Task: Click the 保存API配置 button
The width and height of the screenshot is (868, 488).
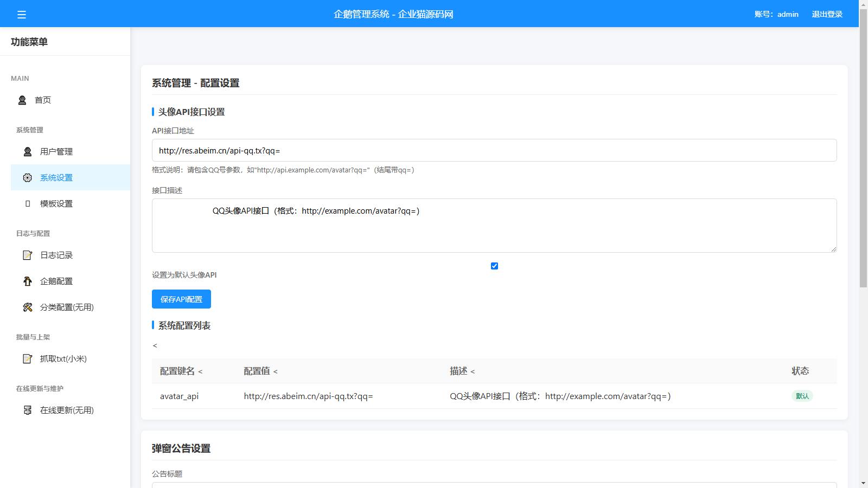Action: click(181, 299)
